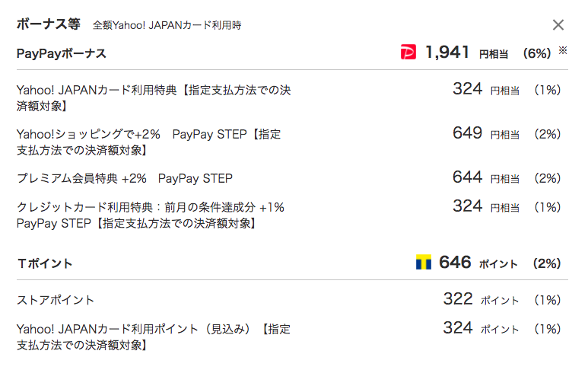The height and width of the screenshot is (370, 588).
Task: Click the yellow and blue T-Point icon
Action: click(424, 262)
